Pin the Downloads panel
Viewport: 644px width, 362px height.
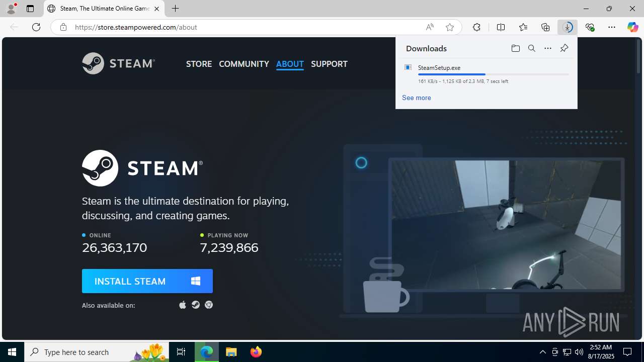[x=564, y=48]
